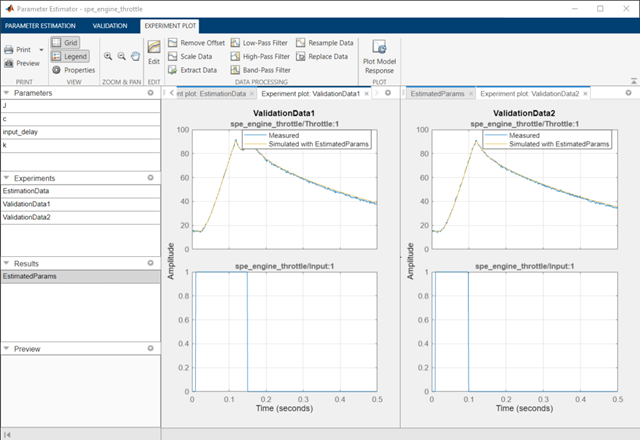Click the Plot Model Response icon
The image size is (640, 440).
tap(379, 47)
